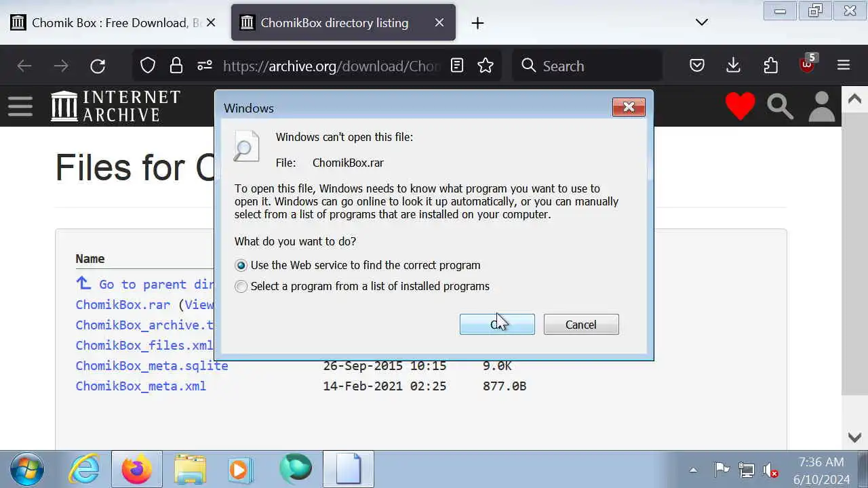Image resolution: width=868 pixels, height=488 pixels.
Task: Go back with the browser back arrow
Action: [x=24, y=66]
